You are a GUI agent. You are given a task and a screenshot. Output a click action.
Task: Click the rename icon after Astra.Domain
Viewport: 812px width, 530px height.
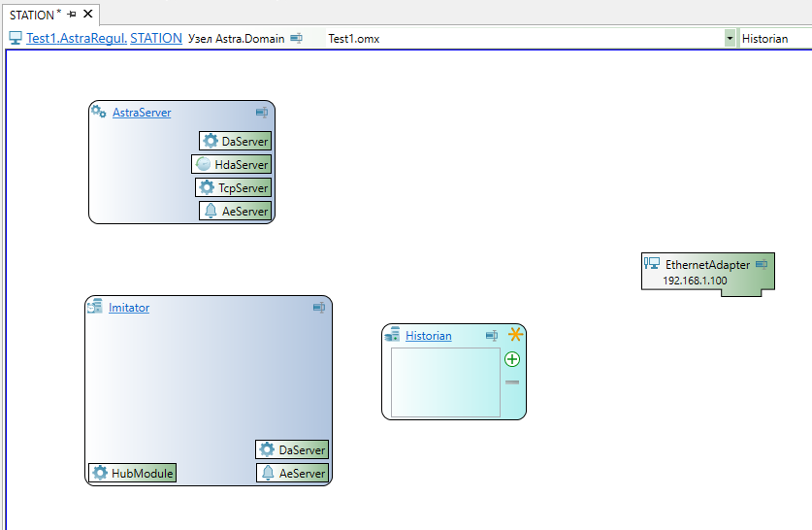pos(296,39)
